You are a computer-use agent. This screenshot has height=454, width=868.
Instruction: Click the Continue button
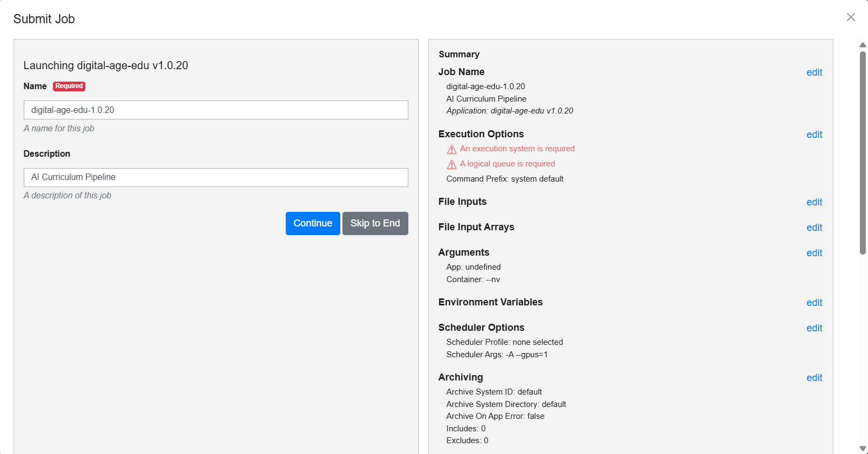click(x=313, y=223)
